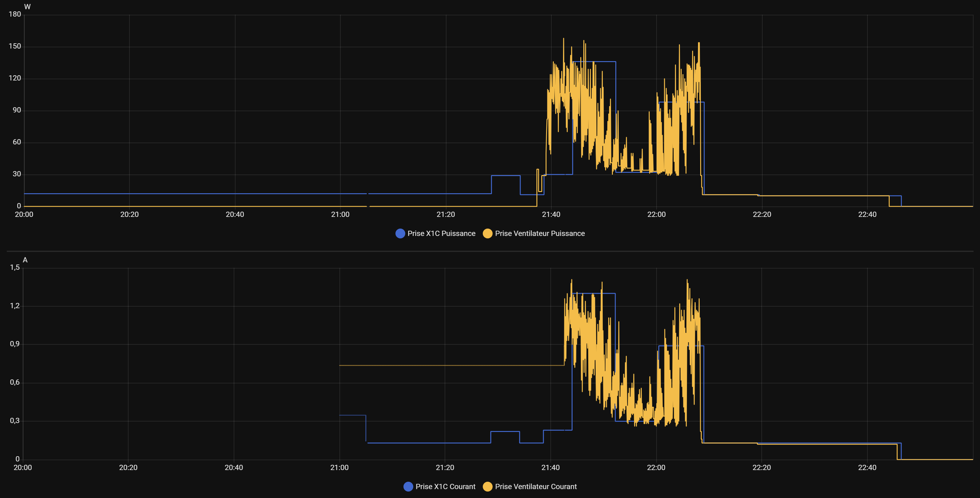Click the 21:00 tick on the current chart
Image resolution: width=980 pixels, height=498 pixels.
[339, 468]
